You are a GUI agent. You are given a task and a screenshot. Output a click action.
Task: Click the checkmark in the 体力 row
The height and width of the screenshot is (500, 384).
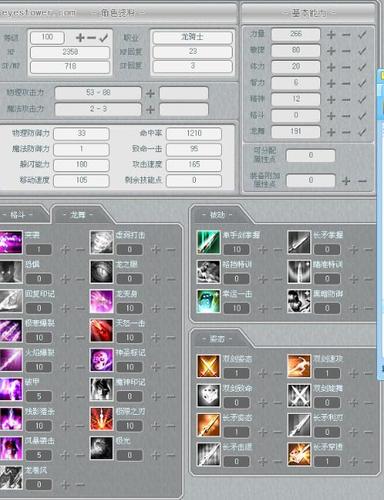362,67
